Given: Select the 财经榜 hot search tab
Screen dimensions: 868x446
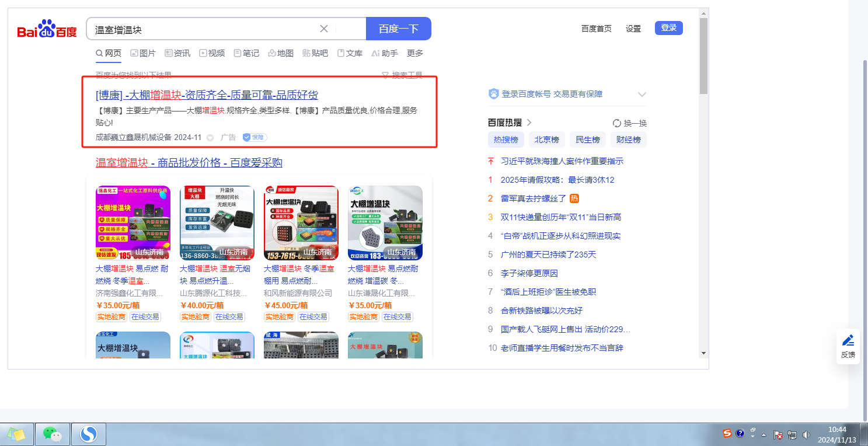Looking at the screenshot, I should pyautogui.click(x=628, y=140).
